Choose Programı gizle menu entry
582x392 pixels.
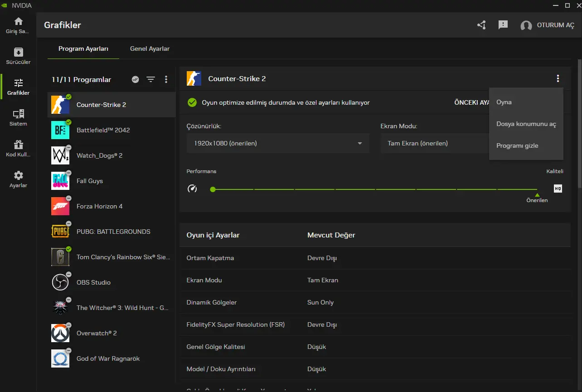click(526, 145)
